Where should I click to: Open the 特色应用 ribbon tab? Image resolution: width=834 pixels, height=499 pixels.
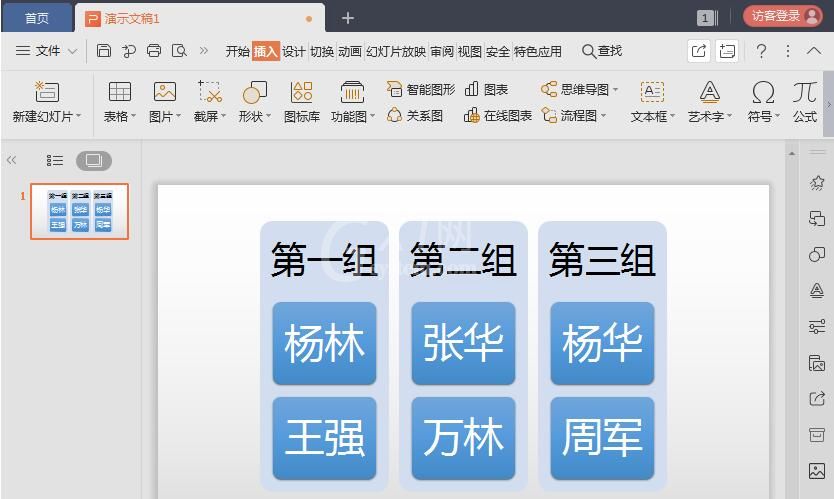click(x=538, y=51)
